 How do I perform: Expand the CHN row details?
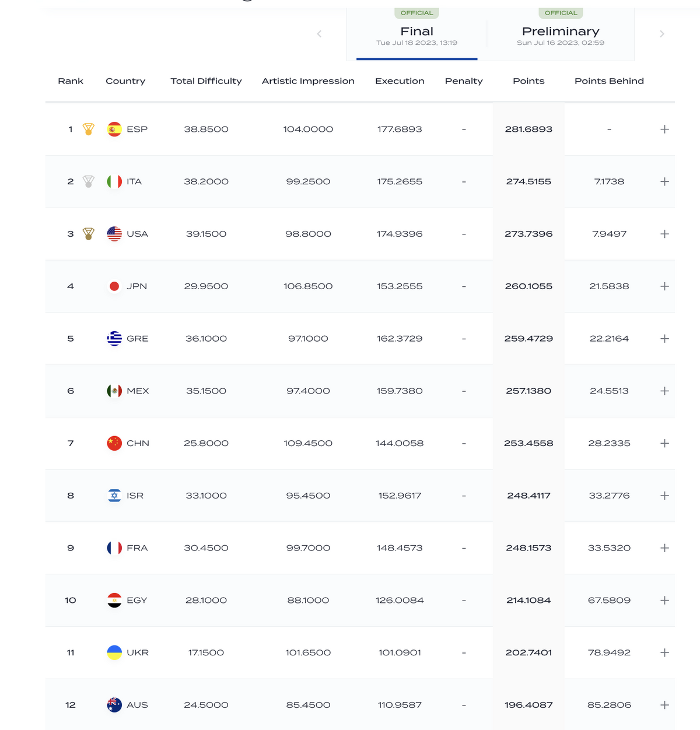(664, 443)
